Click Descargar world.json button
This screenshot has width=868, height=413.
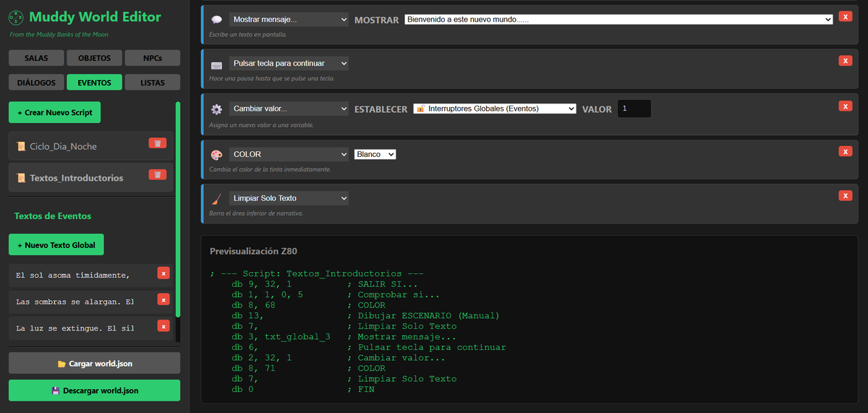tap(95, 391)
